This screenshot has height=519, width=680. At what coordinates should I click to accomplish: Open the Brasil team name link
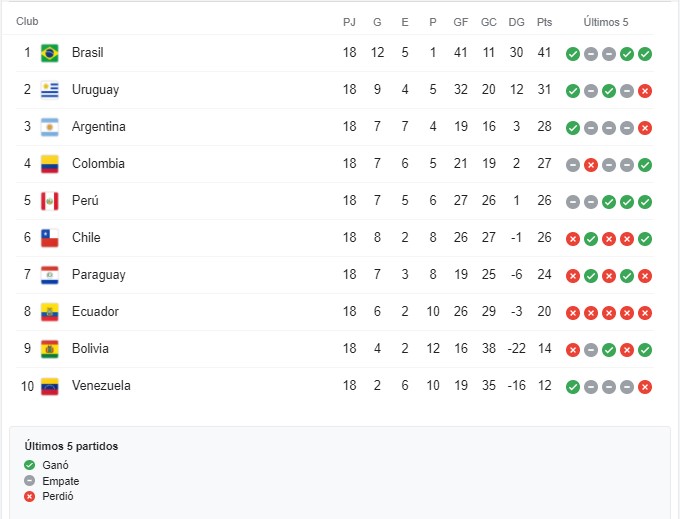click(87, 53)
